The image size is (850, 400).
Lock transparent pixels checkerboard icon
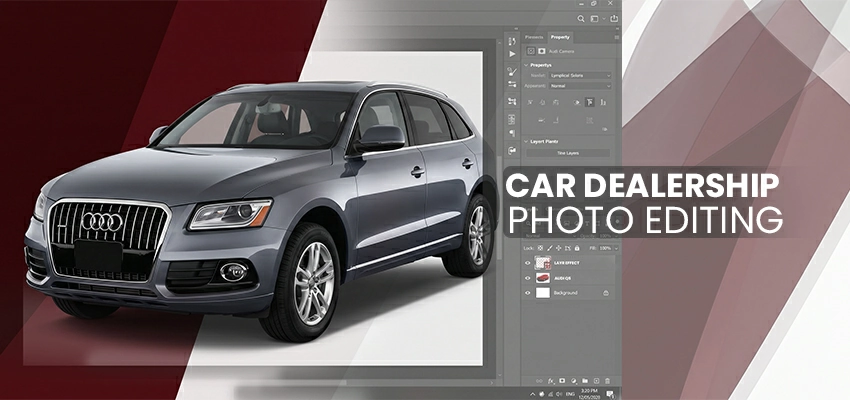point(540,248)
